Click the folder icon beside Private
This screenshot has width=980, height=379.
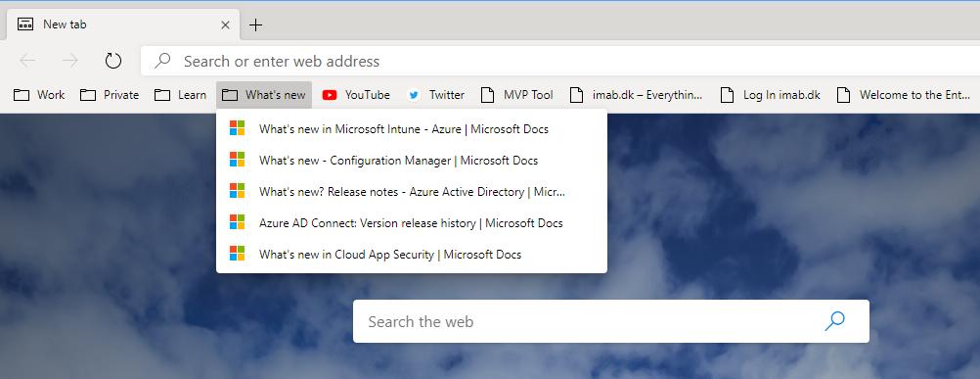tap(88, 95)
